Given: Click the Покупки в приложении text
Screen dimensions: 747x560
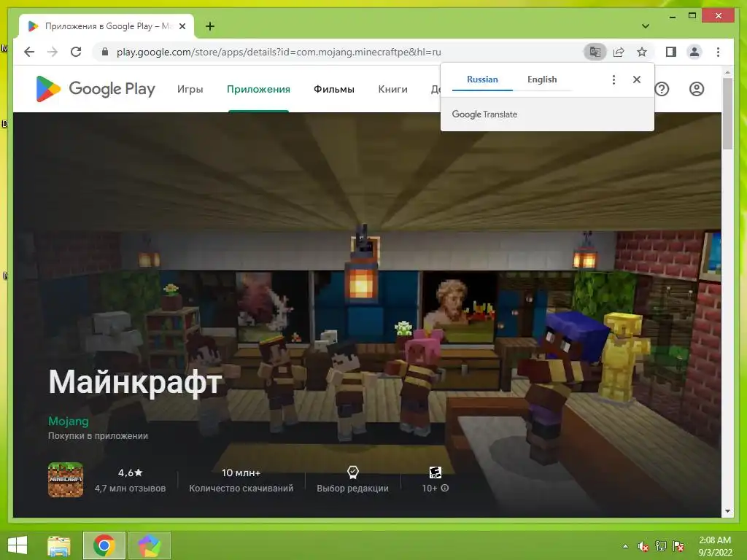Looking at the screenshot, I should [x=98, y=436].
